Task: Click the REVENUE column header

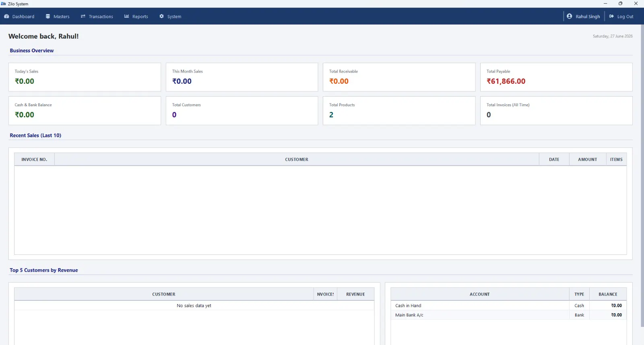Action: [355, 294]
